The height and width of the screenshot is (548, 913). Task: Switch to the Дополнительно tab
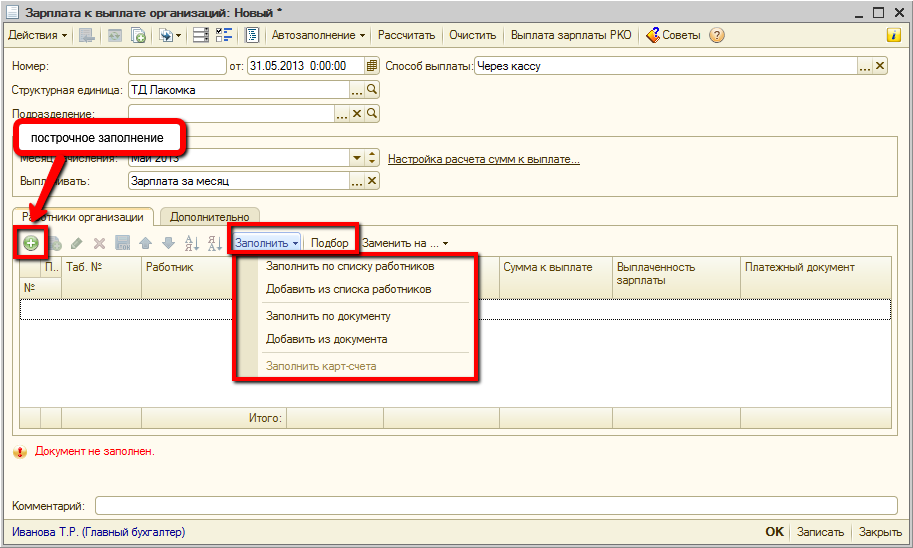point(209,216)
